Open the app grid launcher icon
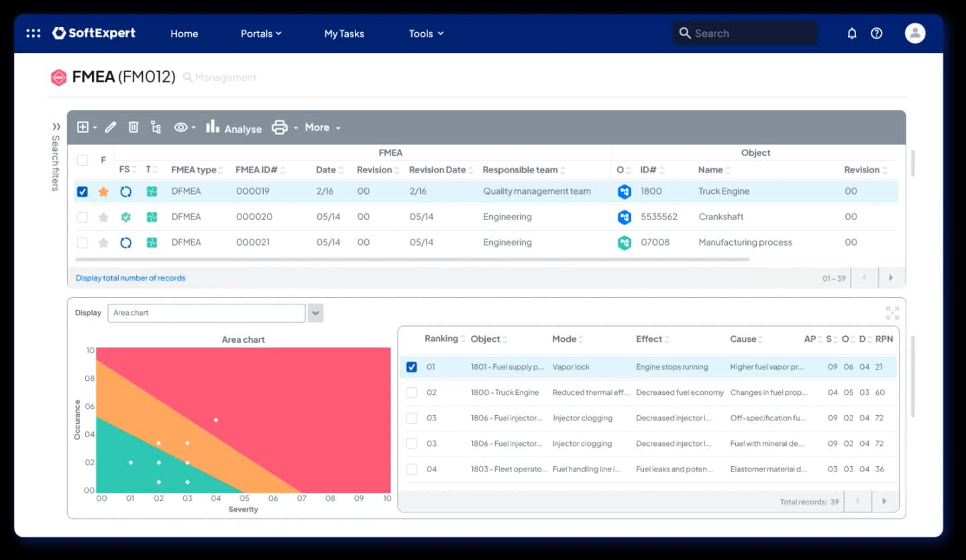Viewport: 966px width, 560px height. tap(33, 33)
